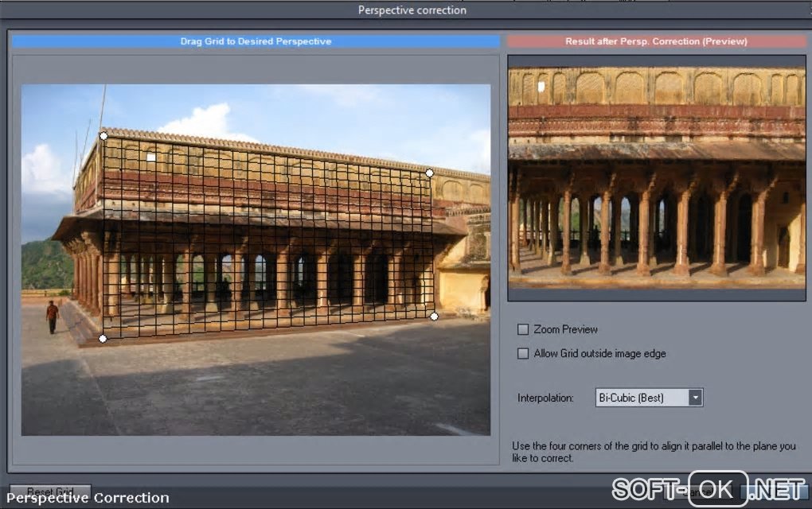This screenshot has height=509, width=812.
Task: Click the Reset Grid button
Action: 50,491
